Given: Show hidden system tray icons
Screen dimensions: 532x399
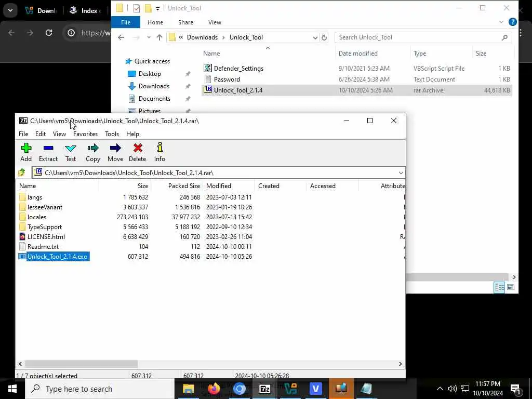Looking at the screenshot, I should [440, 389].
